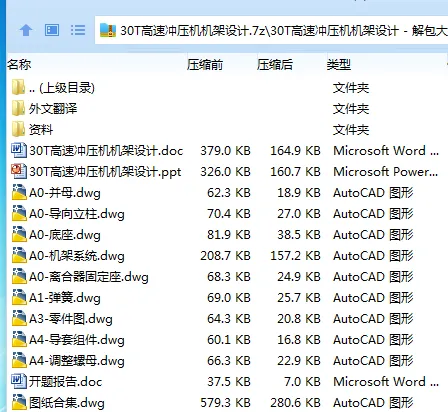Click the AutoCAD icon of A3-零件图.dwg
This screenshot has height=412, width=448.
[x=19, y=319]
